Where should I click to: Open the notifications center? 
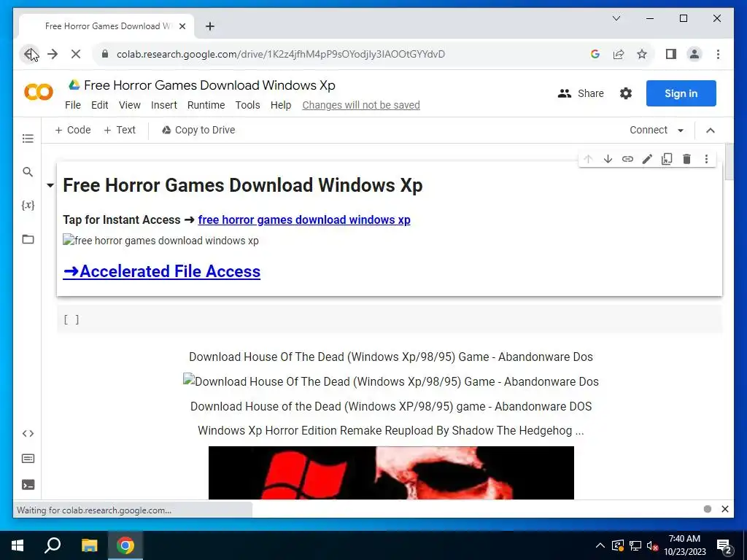click(724, 545)
